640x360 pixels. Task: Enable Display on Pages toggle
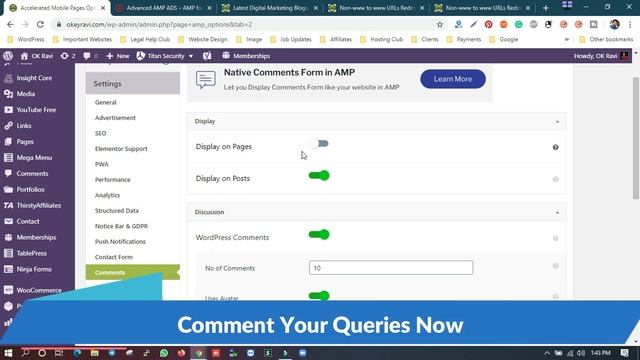[319, 144]
